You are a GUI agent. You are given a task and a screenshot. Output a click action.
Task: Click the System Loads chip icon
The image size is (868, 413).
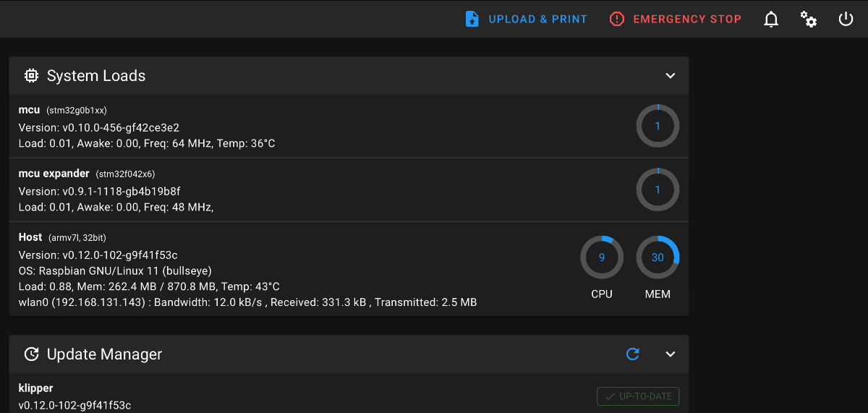click(31, 75)
